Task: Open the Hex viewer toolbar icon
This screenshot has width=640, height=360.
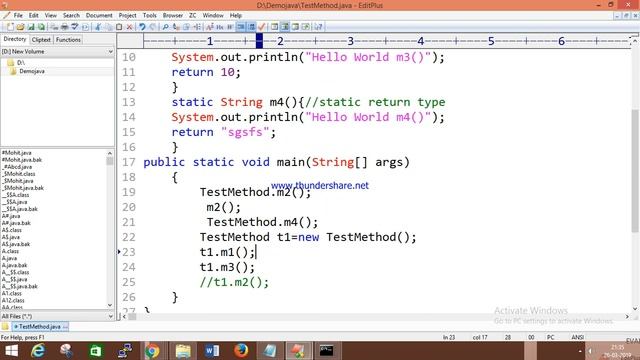Action: tap(220, 27)
